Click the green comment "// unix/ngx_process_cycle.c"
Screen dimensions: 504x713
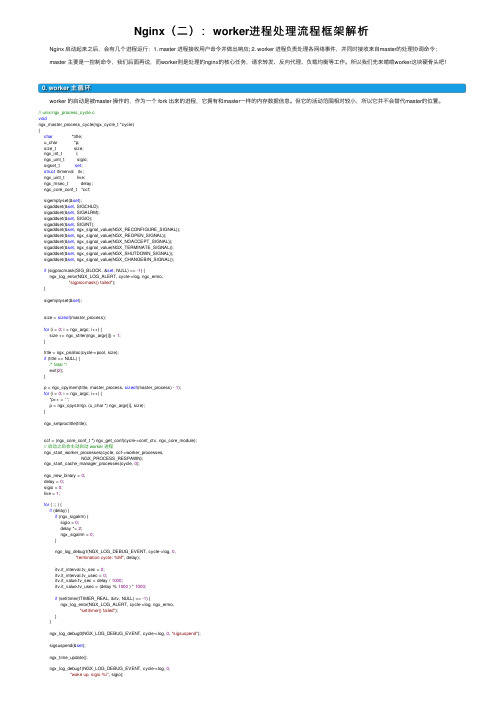[x=66, y=112]
